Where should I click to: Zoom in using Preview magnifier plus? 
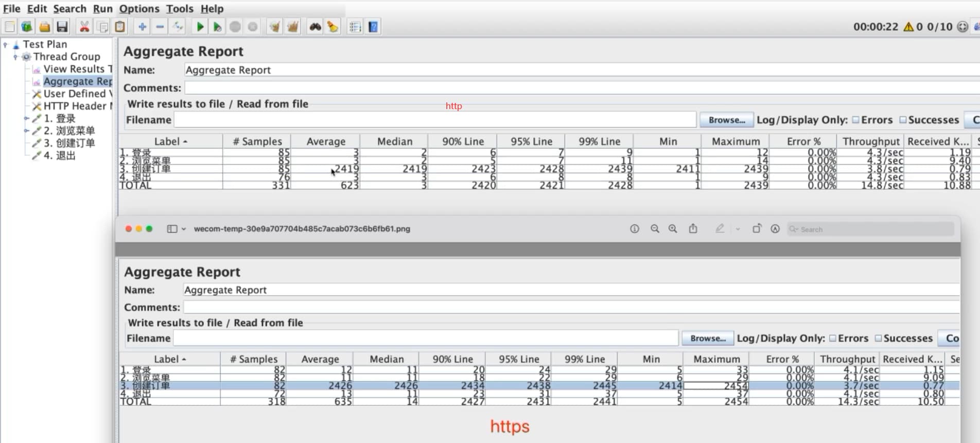pyautogui.click(x=673, y=229)
